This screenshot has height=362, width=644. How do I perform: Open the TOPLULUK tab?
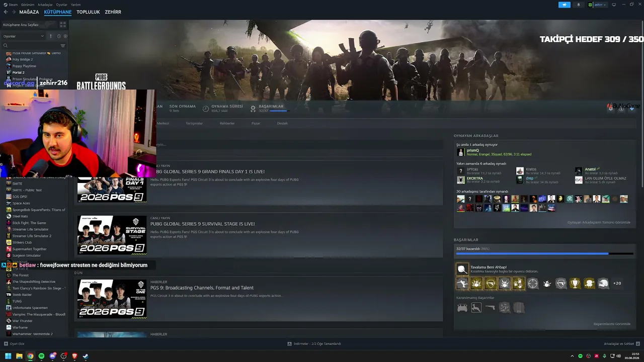[x=88, y=12]
